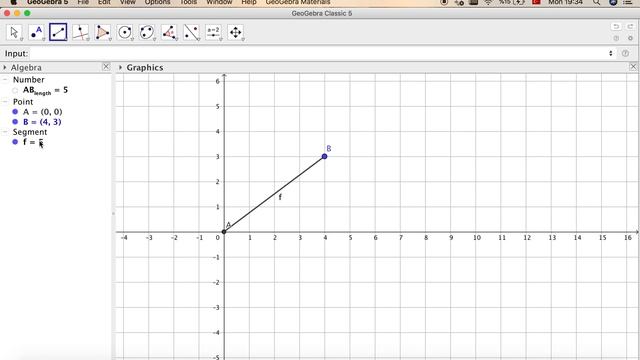Open the Apple menu
Viewport: 640px width, 360px height.
pyautogui.click(x=13, y=2)
